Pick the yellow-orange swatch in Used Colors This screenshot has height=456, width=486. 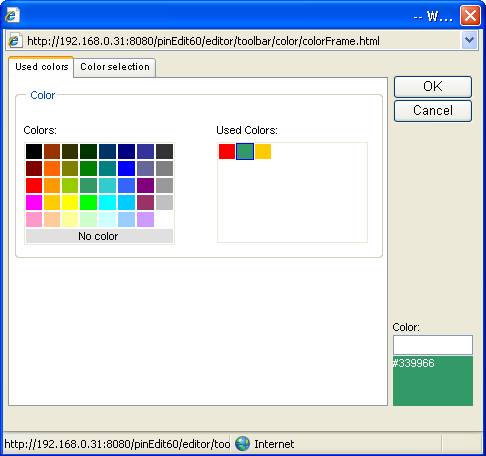tap(263, 151)
